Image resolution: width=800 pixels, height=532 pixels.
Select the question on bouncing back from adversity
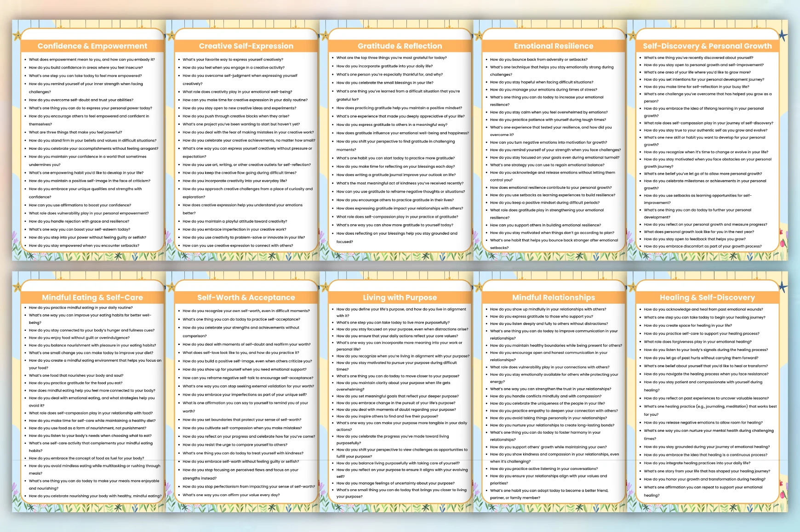(539, 59)
